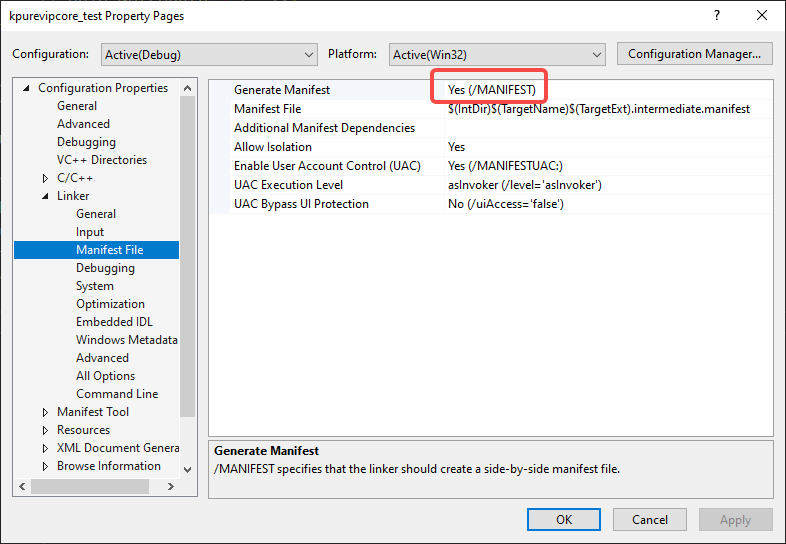Image resolution: width=786 pixels, height=544 pixels.
Task: Select the Enable User Account Control property
Action: tap(327, 166)
